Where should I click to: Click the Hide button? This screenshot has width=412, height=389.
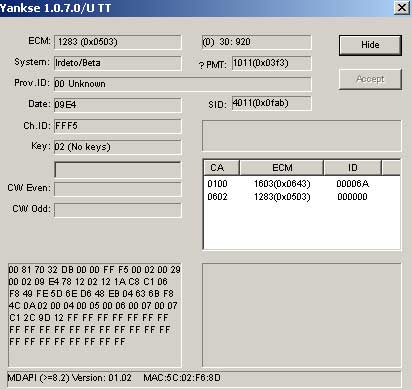coord(370,45)
